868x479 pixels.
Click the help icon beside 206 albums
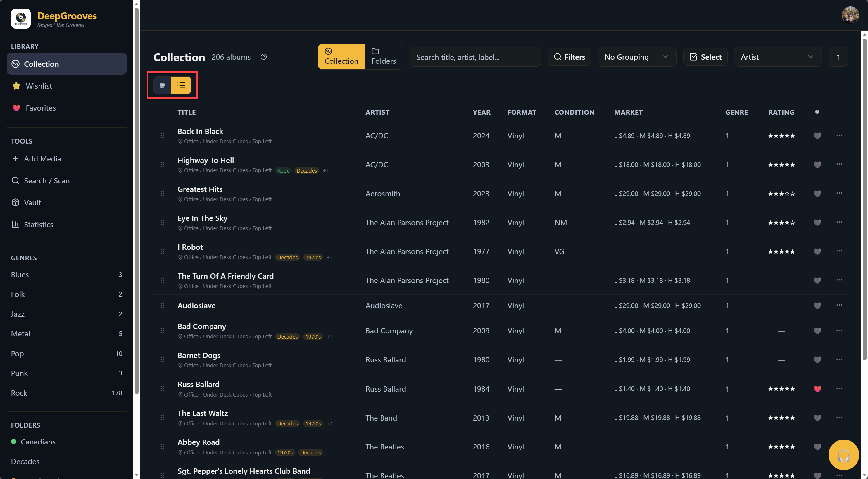pos(264,57)
